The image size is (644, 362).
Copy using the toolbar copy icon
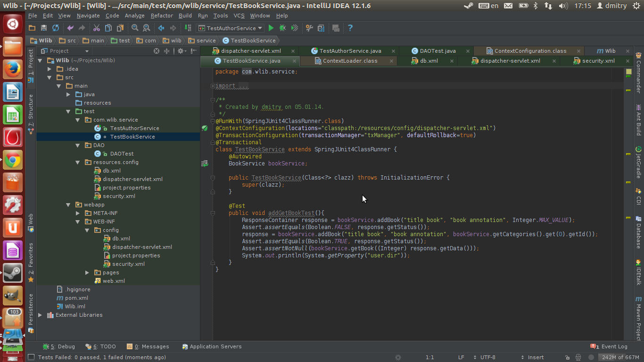(108, 28)
